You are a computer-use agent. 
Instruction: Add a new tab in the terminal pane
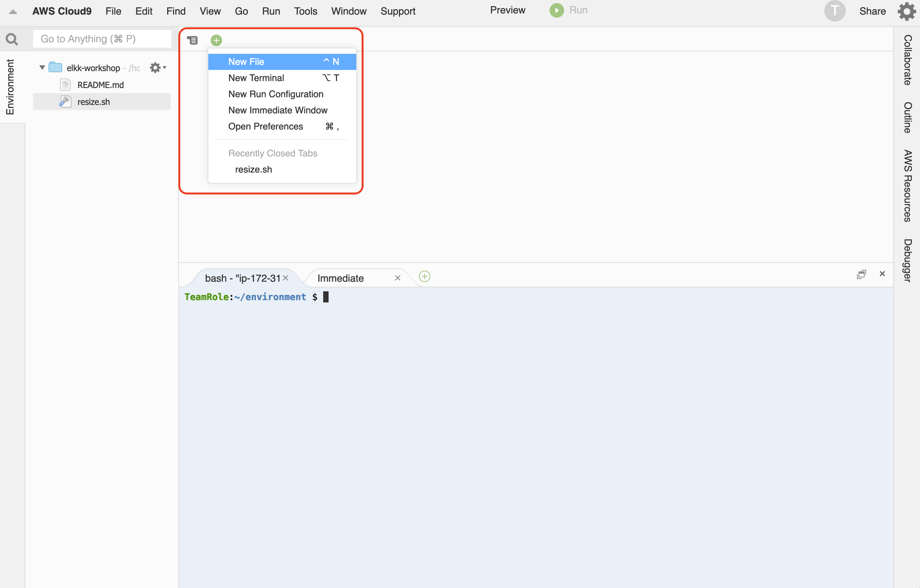pos(424,276)
